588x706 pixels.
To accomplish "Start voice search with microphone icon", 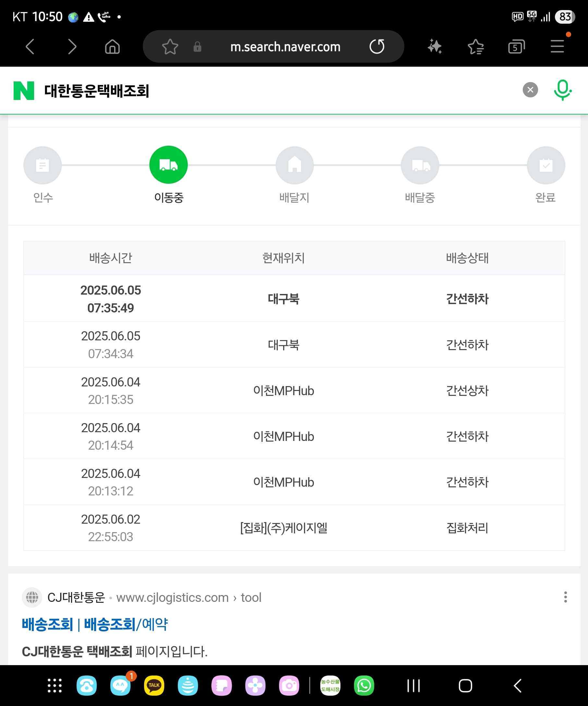I will tap(562, 90).
